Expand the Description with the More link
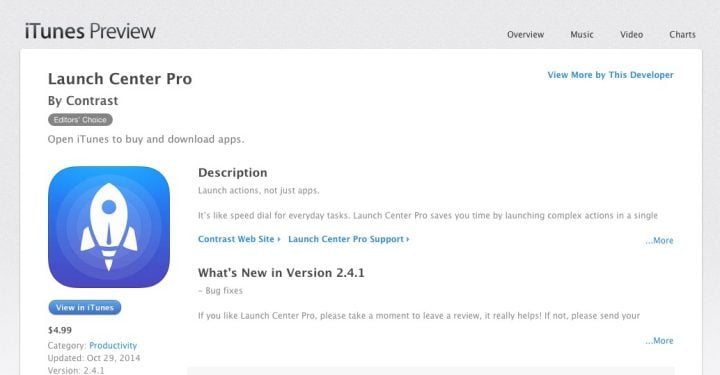 pos(659,241)
